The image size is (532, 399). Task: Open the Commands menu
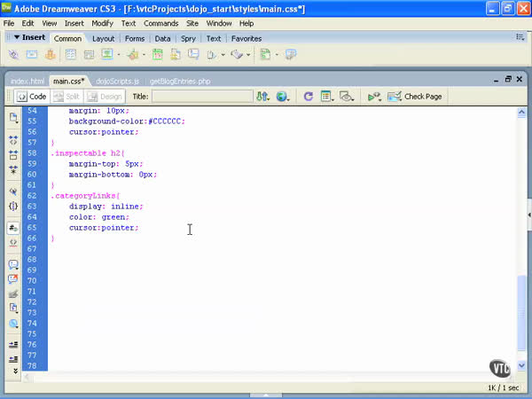point(160,23)
